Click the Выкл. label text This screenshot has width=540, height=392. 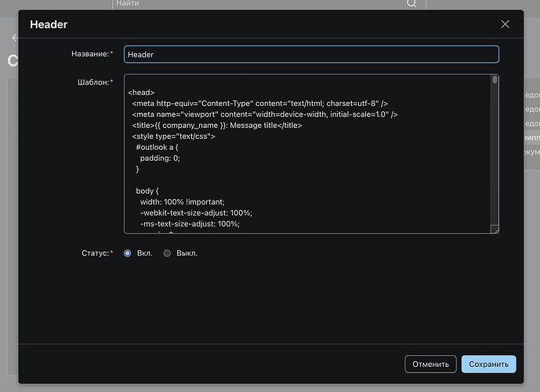point(187,253)
